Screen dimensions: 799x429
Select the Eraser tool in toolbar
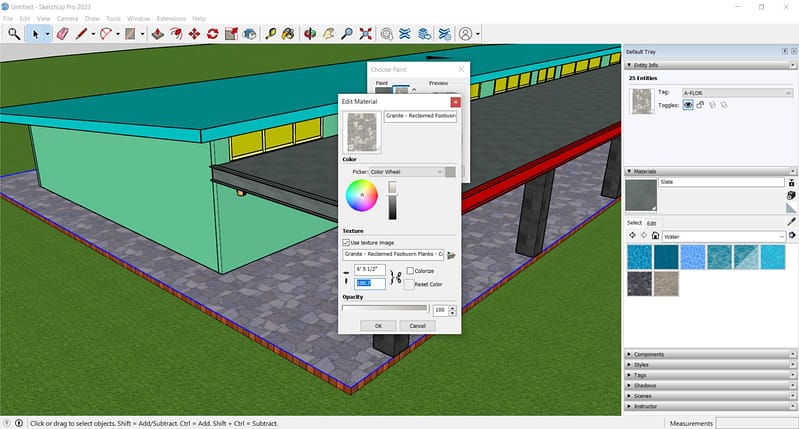click(62, 33)
